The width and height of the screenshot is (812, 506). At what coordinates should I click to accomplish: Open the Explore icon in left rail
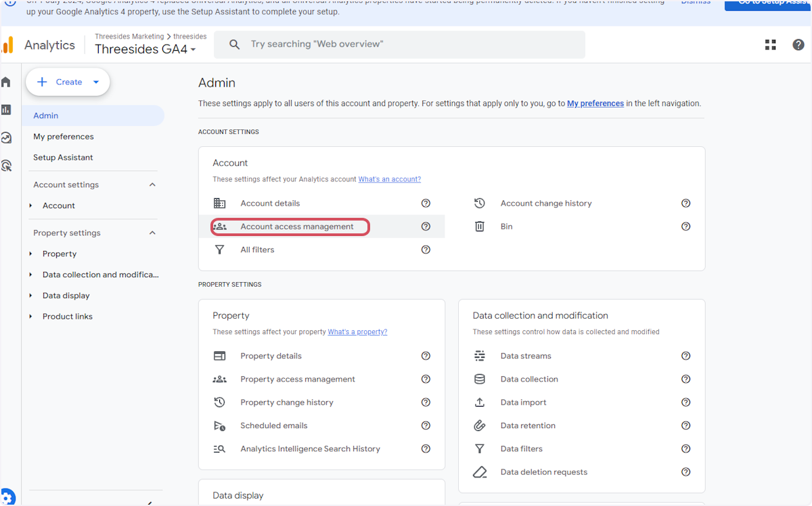pos(6,138)
